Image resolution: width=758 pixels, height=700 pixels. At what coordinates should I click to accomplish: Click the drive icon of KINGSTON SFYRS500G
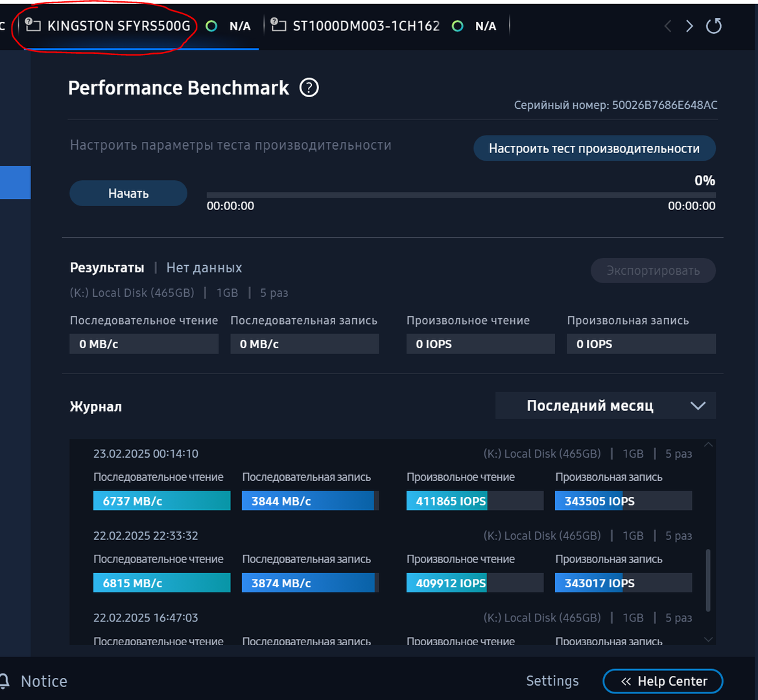click(x=32, y=25)
